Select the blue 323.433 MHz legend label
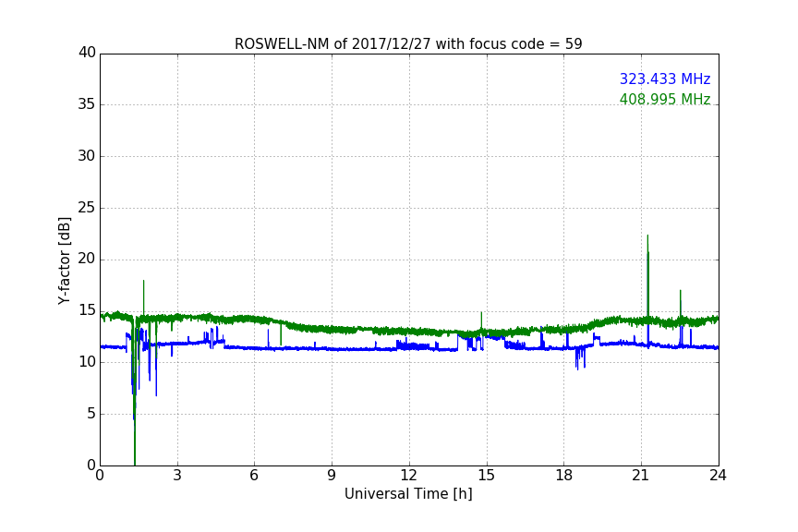This screenshot has width=798, height=532. (665, 79)
